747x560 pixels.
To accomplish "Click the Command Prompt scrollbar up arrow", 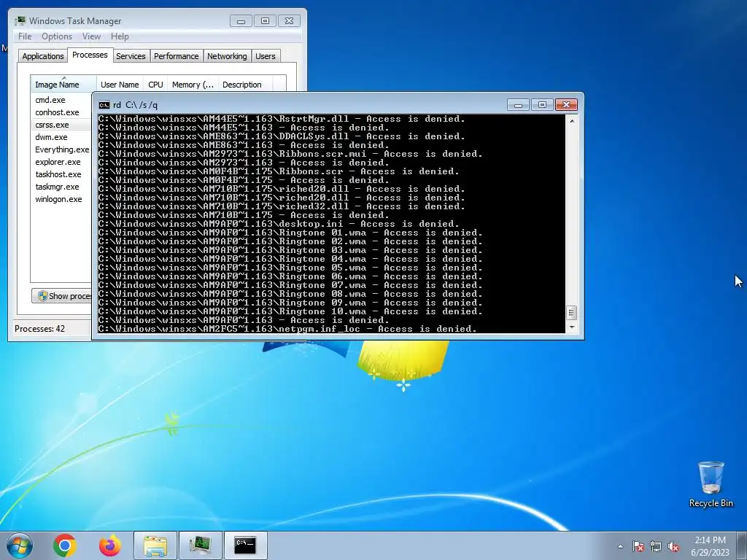I will point(572,120).
